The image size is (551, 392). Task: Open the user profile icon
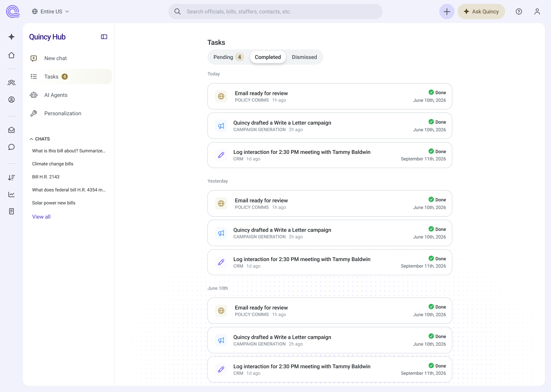click(x=537, y=11)
